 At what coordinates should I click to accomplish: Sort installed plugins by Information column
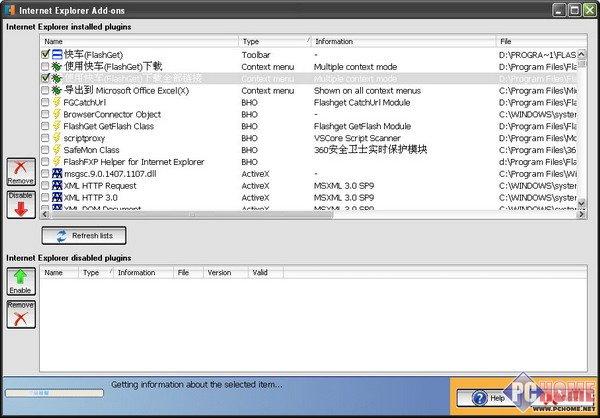click(x=403, y=41)
